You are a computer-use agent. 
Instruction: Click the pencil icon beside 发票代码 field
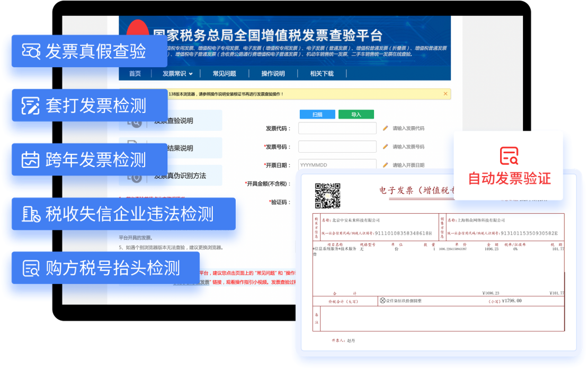pyautogui.click(x=384, y=128)
